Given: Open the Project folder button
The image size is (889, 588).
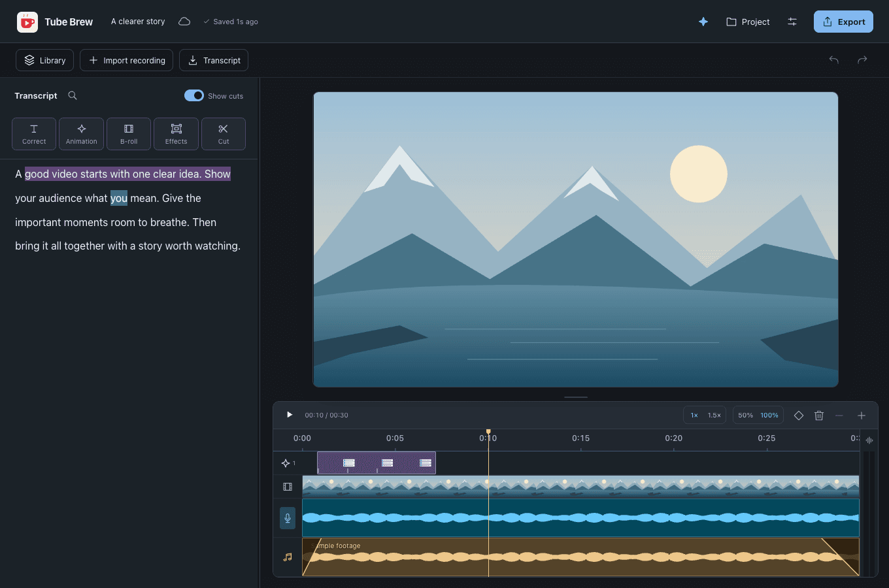Looking at the screenshot, I should pyautogui.click(x=748, y=22).
